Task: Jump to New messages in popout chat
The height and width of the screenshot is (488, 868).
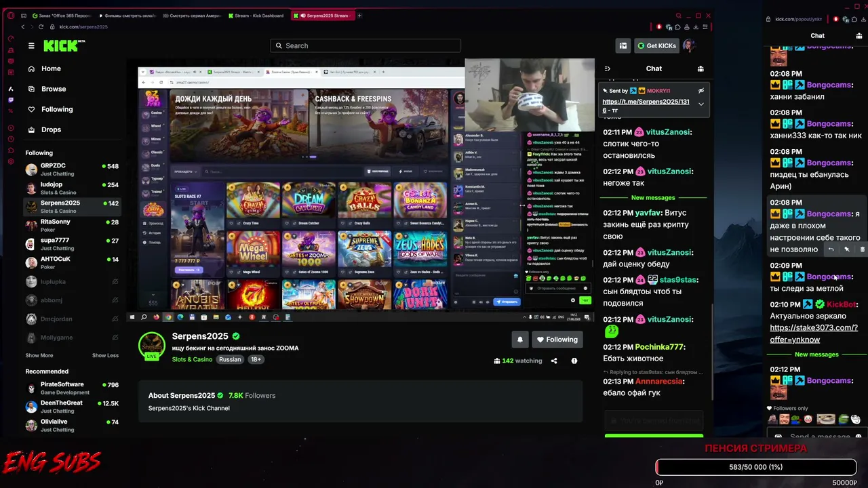Action: (x=816, y=354)
